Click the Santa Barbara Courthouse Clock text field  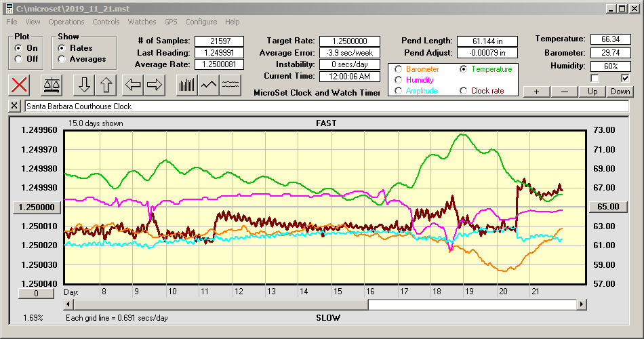click(x=325, y=106)
